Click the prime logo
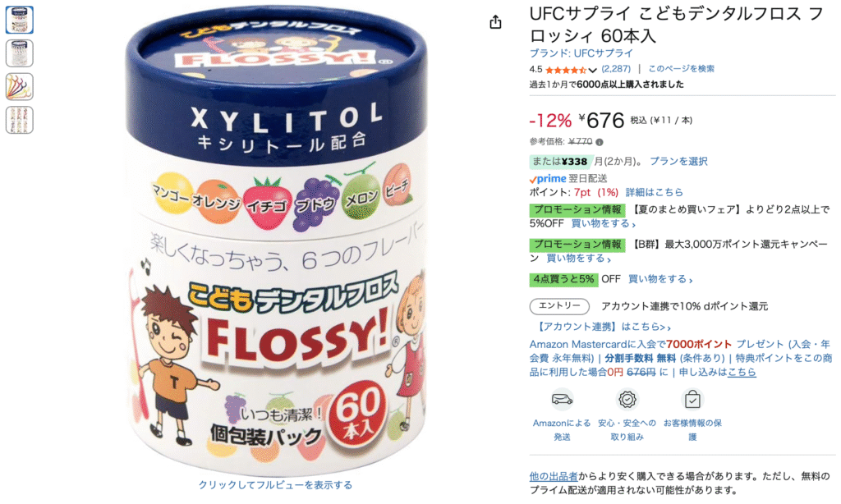 click(x=548, y=179)
